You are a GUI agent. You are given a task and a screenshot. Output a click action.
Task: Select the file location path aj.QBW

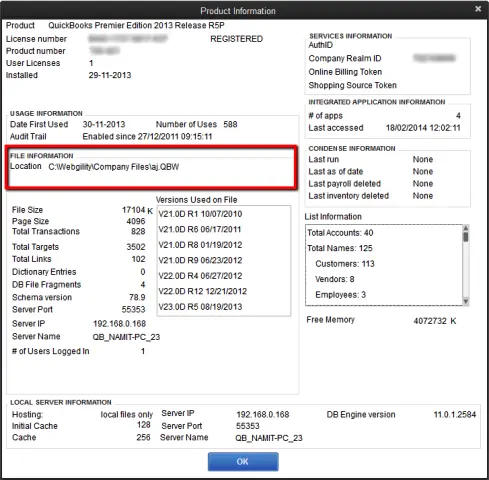coord(114,167)
